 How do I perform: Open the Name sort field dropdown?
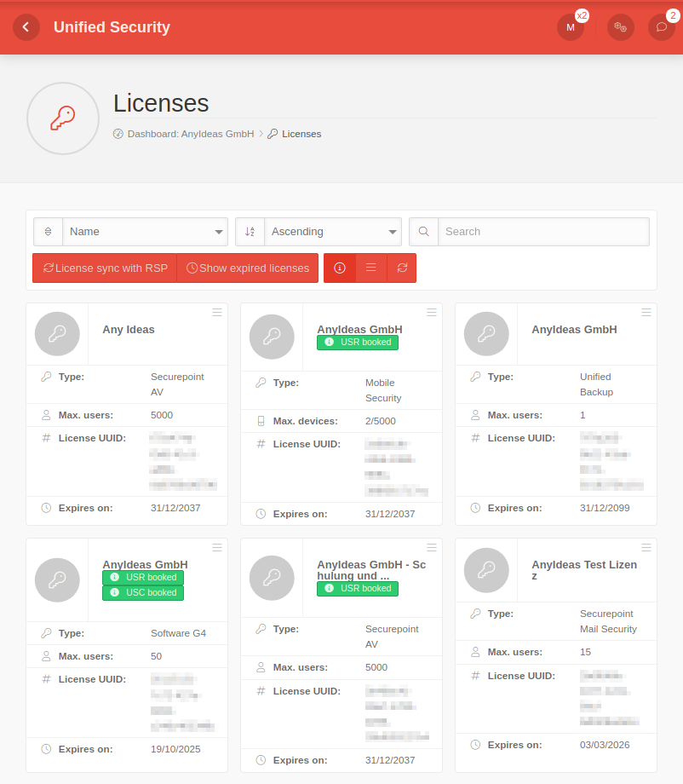pyautogui.click(x=145, y=232)
